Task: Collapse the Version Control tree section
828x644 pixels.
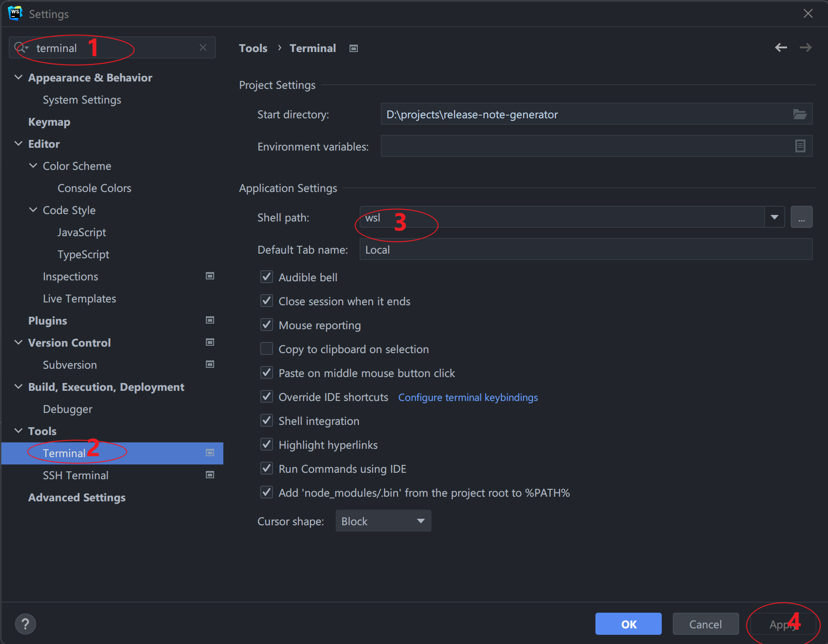Action: pyautogui.click(x=18, y=342)
